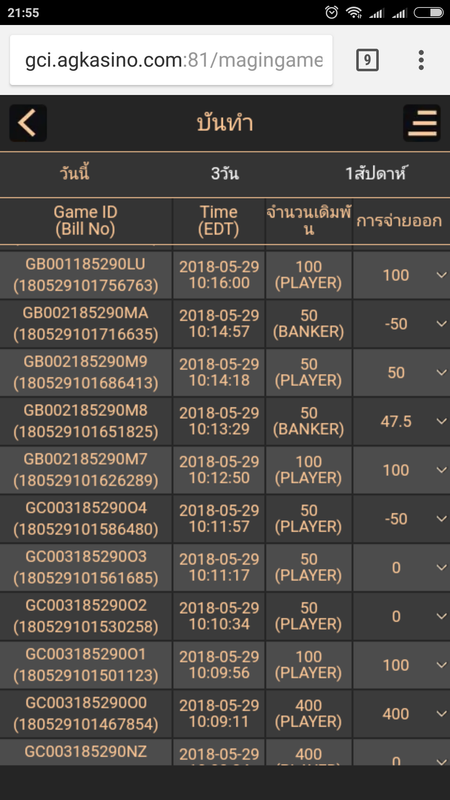The image size is (450, 800).
Task: Focus the gci.agkasino.com address bar
Action: point(171,60)
